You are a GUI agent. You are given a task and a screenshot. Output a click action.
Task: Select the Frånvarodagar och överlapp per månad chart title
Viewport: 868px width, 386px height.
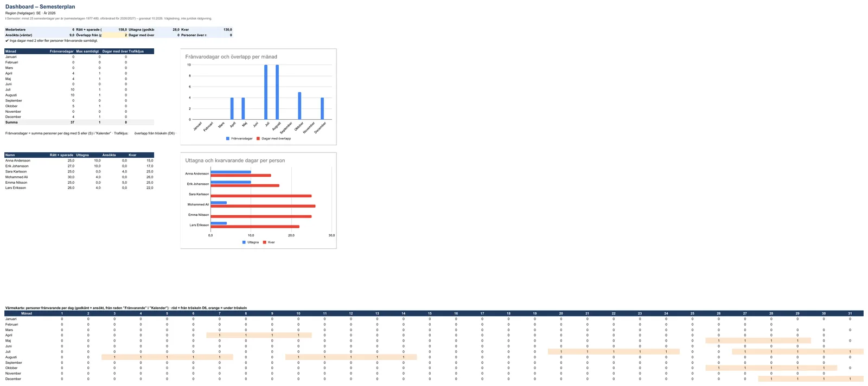click(231, 56)
